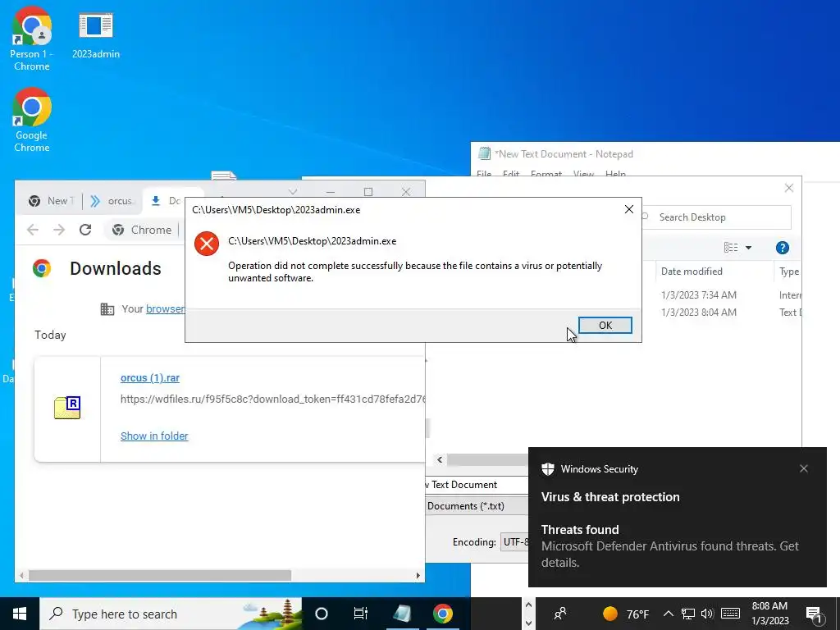Open the Google Chrome desktop shortcut

coord(32,121)
